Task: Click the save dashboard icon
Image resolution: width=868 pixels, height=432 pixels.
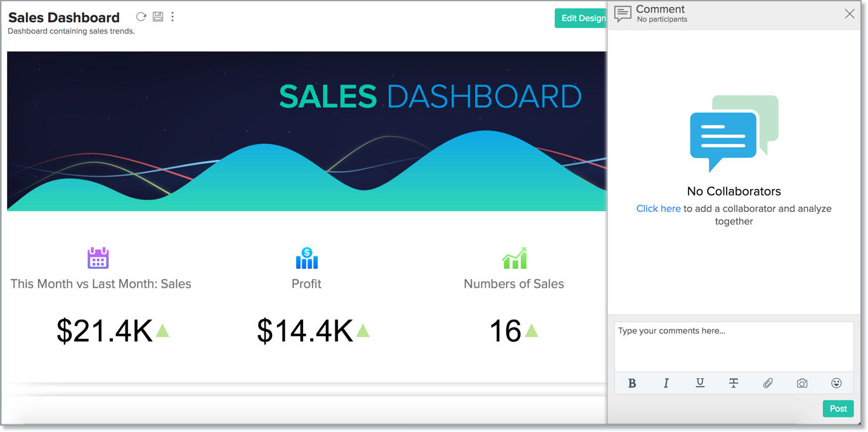Action: tap(158, 17)
